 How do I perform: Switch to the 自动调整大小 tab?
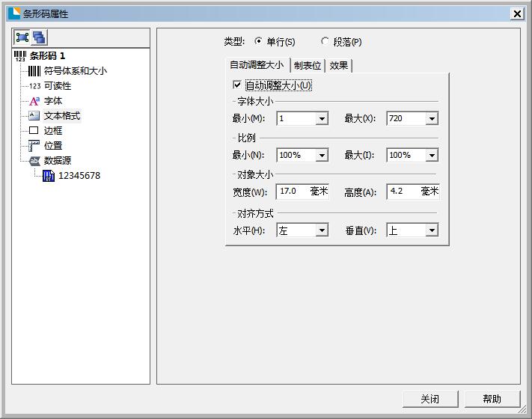point(257,65)
